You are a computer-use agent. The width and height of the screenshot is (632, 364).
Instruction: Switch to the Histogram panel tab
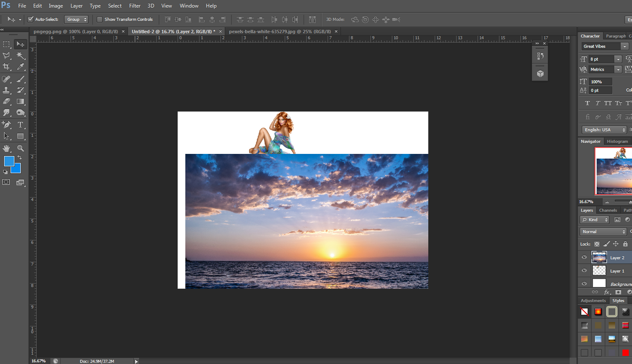[x=617, y=142]
